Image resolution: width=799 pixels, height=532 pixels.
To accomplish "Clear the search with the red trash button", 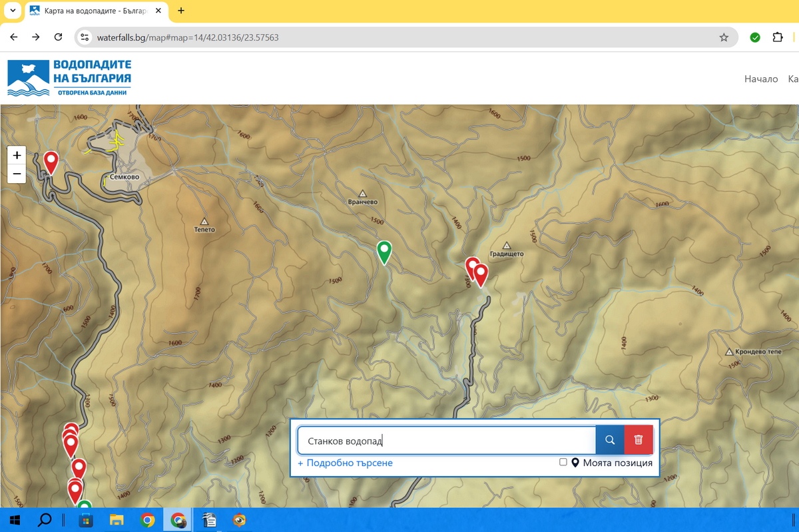I will coord(639,440).
